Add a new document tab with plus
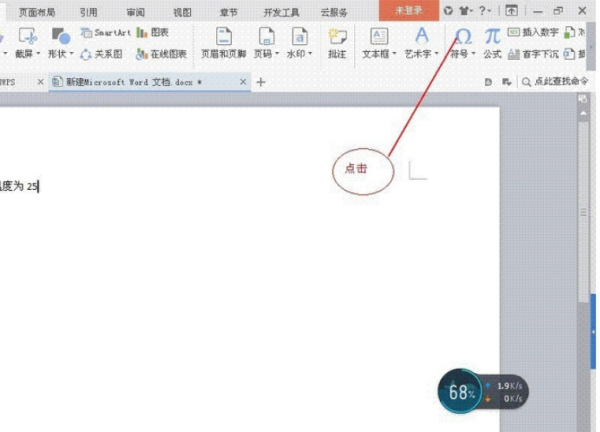The width and height of the screenshot is (600, 432). coord(261,82)
